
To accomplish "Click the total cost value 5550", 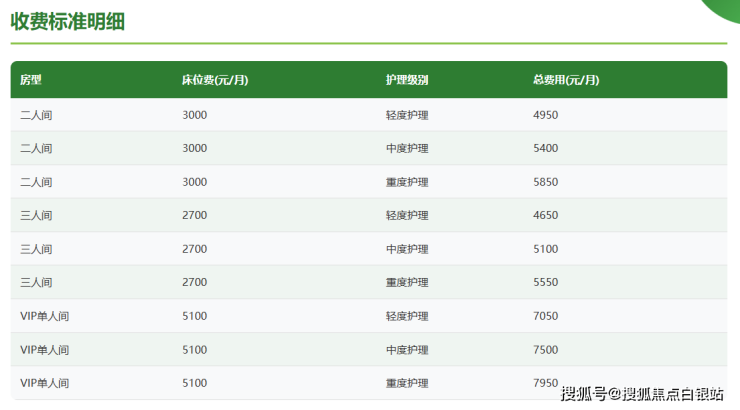I will coord(546,283).
